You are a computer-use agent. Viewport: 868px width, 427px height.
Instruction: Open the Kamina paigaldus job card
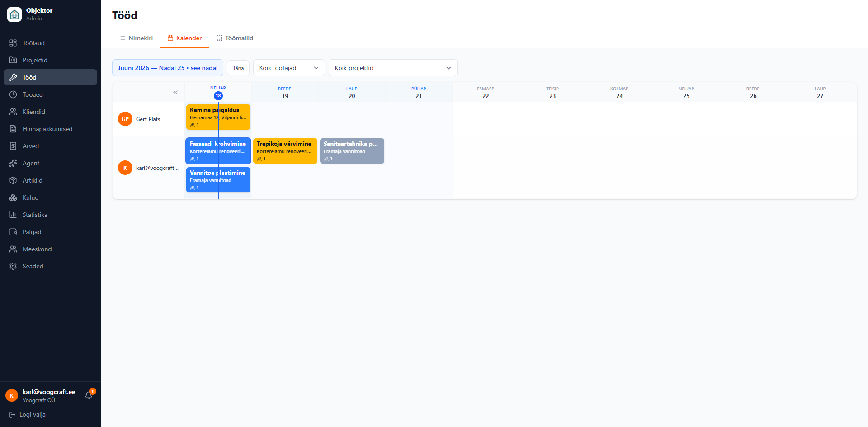coord(218,117)
